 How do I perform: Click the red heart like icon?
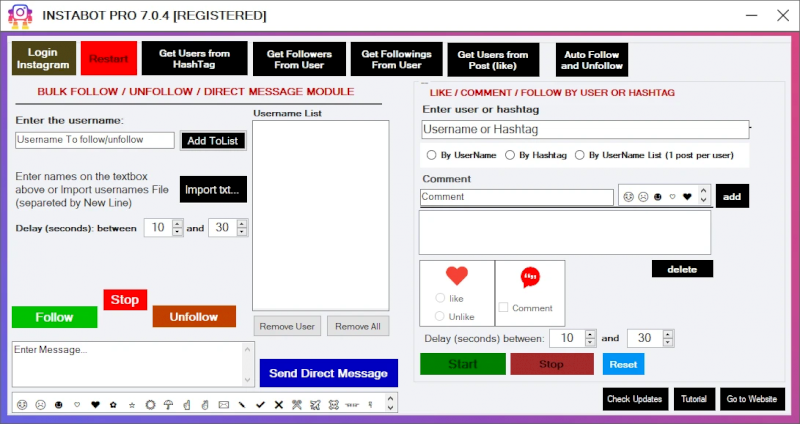pyautogui.click(x=457, y=276)
